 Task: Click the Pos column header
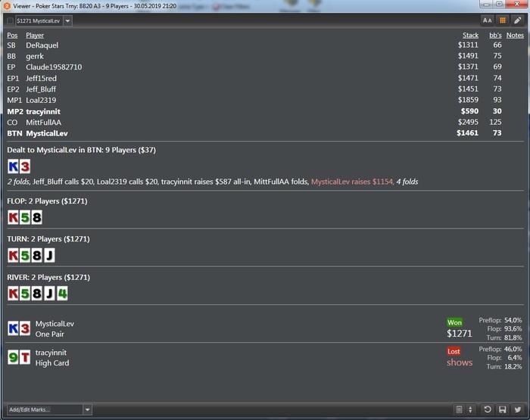click(x=12, y=35)
